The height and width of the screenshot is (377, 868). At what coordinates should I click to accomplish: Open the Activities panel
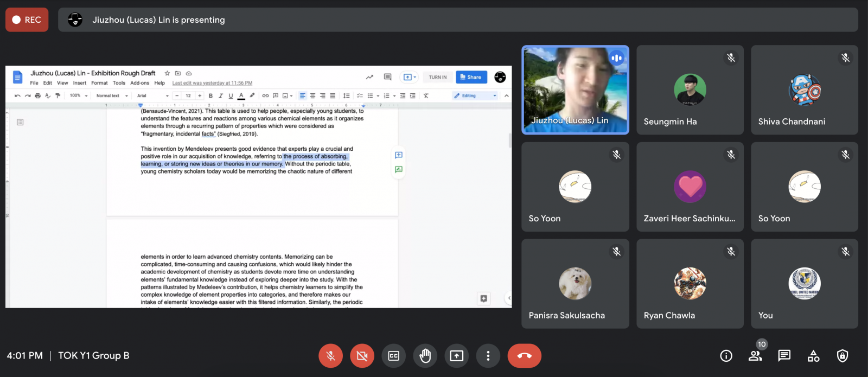pos(813,356)
